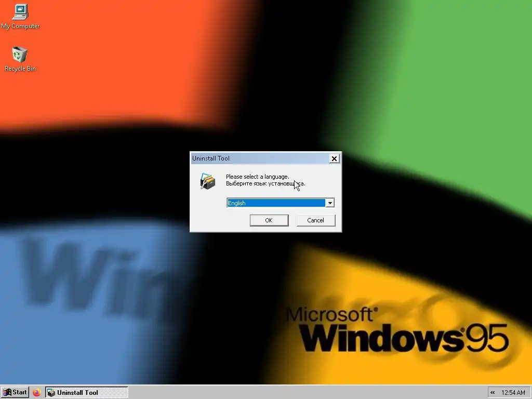Click the Uninstall Tool dialog icon
Screen dimensions: 532x399
tap(208, 181)
